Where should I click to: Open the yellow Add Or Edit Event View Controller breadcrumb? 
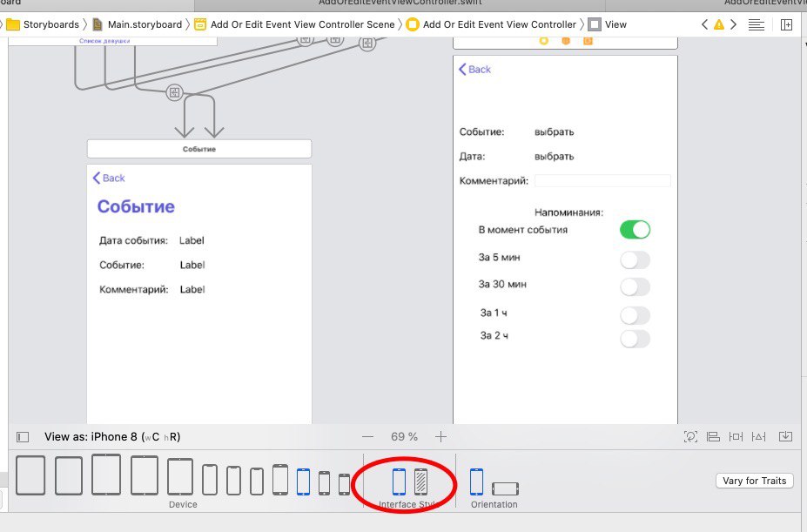[492, 24]
